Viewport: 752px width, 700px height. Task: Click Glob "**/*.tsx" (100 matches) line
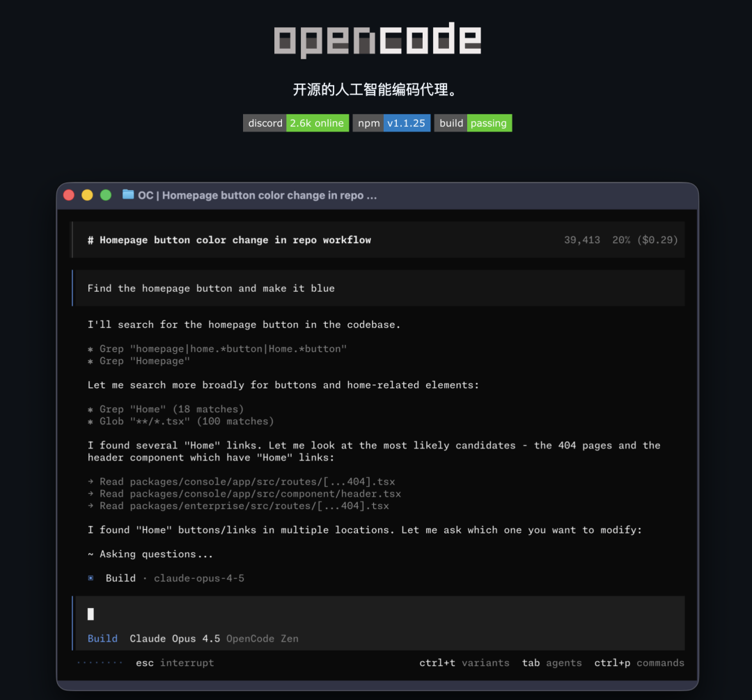(x=181, y=421)
